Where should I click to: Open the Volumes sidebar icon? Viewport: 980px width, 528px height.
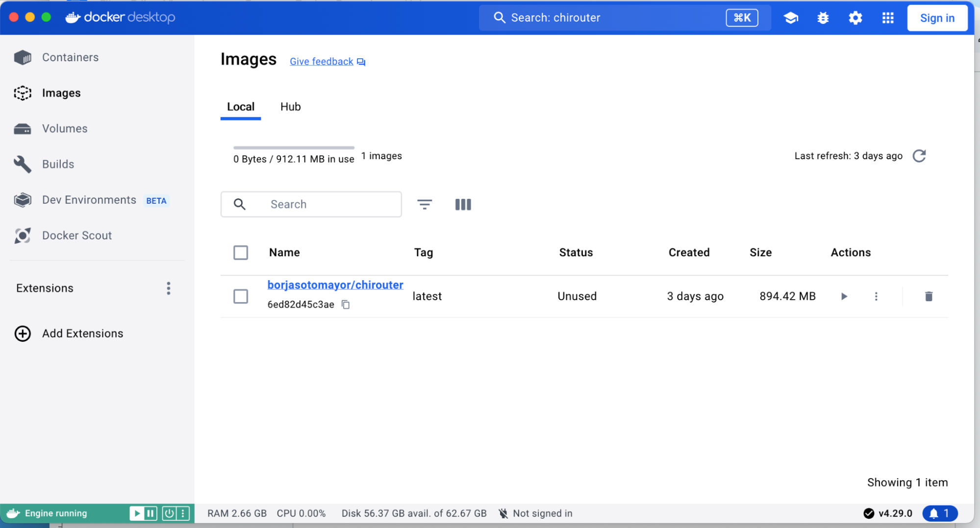pos(23,129)
